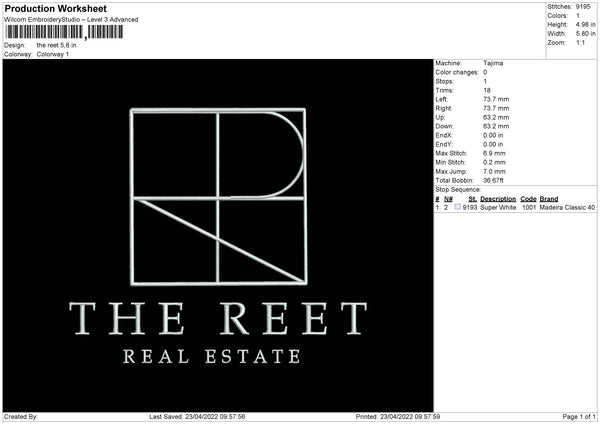Click the 'Colorway 1' value
Viewport: 600px width, 424px height.
53,54
